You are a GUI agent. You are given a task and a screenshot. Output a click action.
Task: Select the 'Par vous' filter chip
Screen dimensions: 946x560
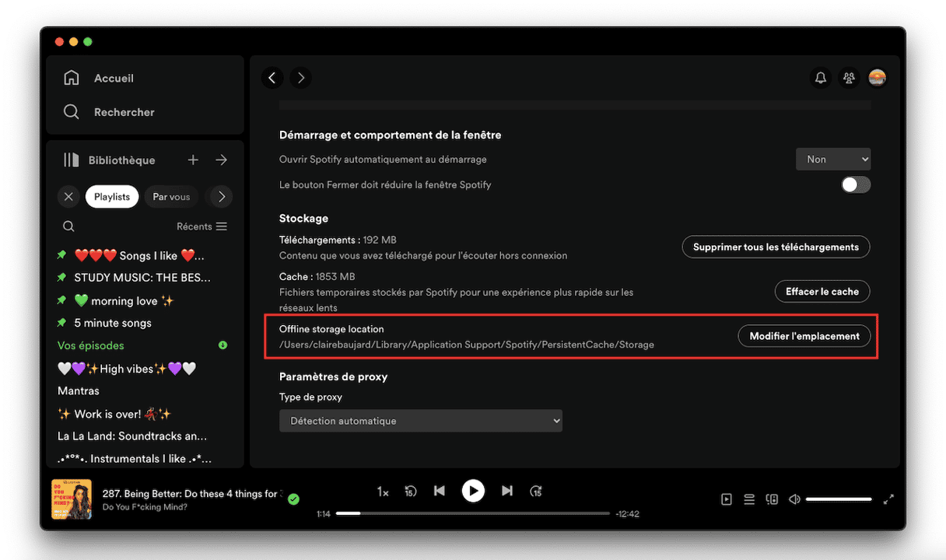click(171, 197)
